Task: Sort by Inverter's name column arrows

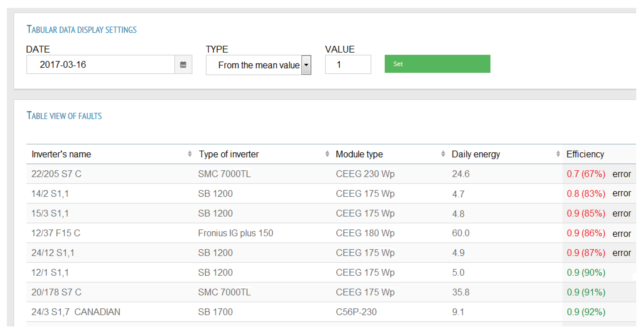Action: coord(190,154)
